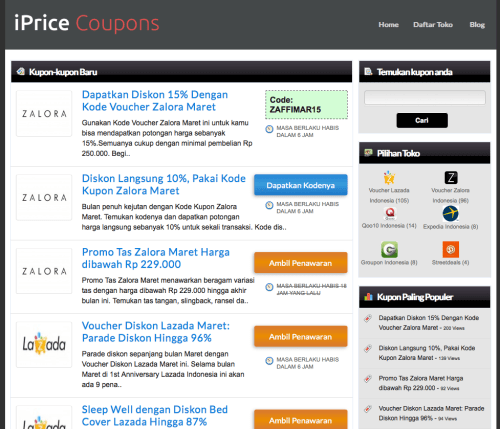Click the Kupon-kupon Baru header icon
The image size is (500, 429).
[21, 71]
